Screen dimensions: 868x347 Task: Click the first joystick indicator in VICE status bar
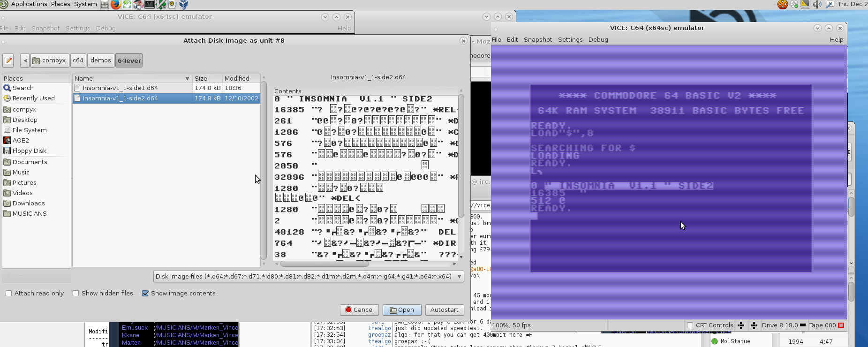tap(741, 325)
